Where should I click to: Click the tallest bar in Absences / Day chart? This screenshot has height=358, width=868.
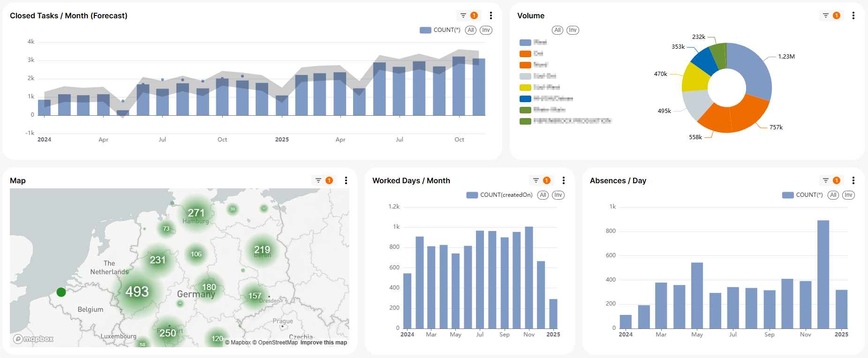pyautogui.click(x=823, y=274)
